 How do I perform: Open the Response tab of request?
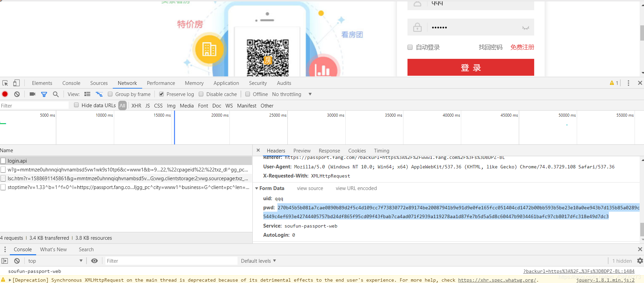(x=329, y=151)
